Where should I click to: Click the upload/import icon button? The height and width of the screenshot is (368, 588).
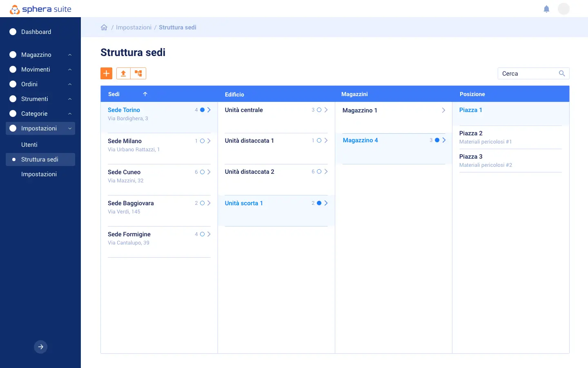point(123,73)
